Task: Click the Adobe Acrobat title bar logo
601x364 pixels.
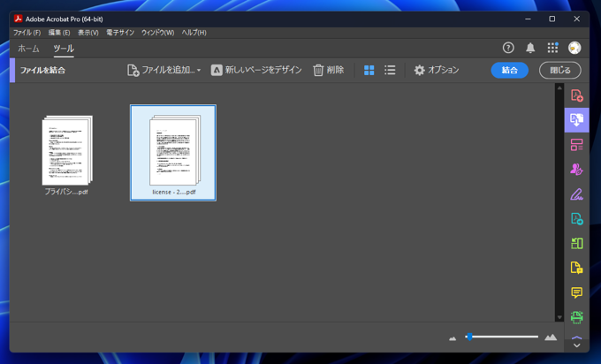Action: pos(18,19)
